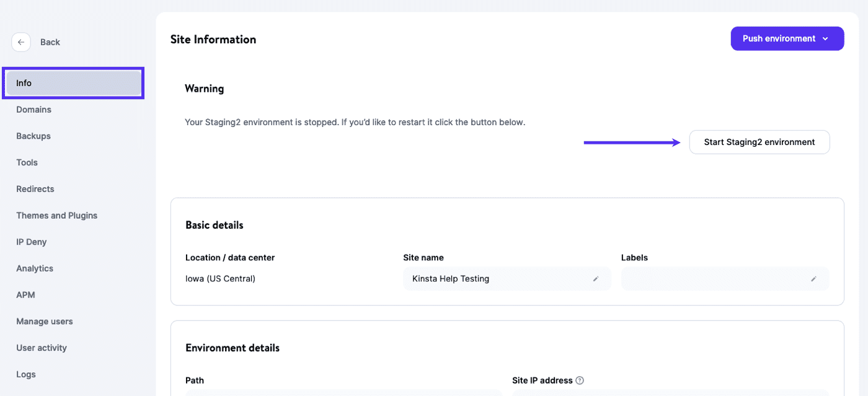Expand the Push environment dropdown chevron
The image size is (868, 396).
coord(826,38)
